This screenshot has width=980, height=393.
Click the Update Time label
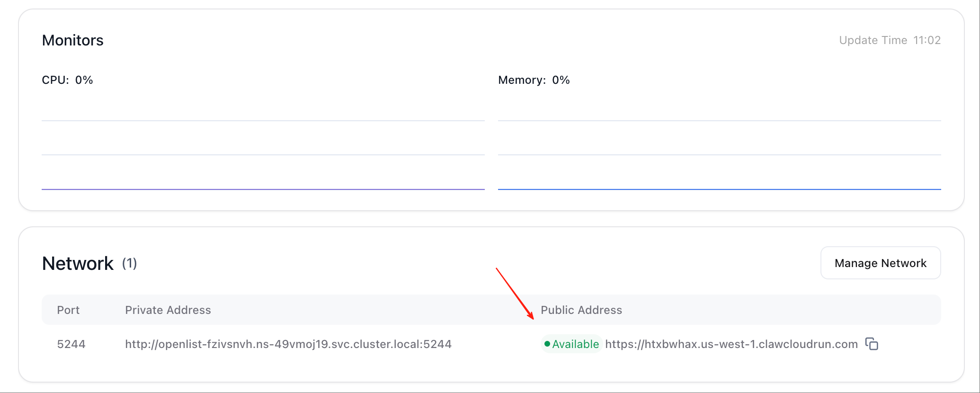pyautogui.click(x=873, y=40)
